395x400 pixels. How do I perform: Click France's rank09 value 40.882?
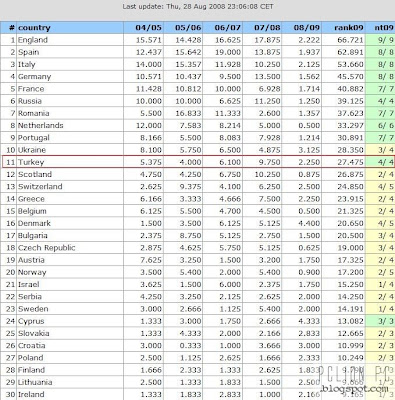pos(350,89)
